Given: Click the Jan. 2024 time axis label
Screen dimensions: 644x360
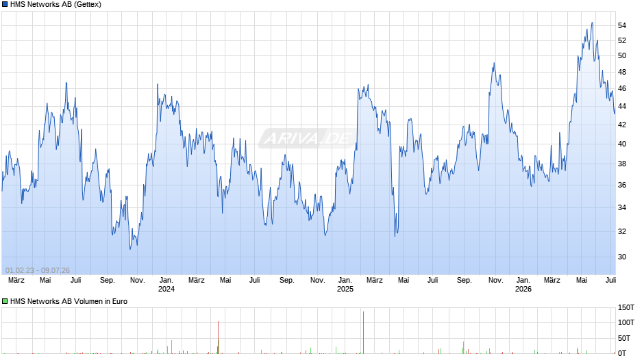Looking at the screenshot, I should [166, 285].
